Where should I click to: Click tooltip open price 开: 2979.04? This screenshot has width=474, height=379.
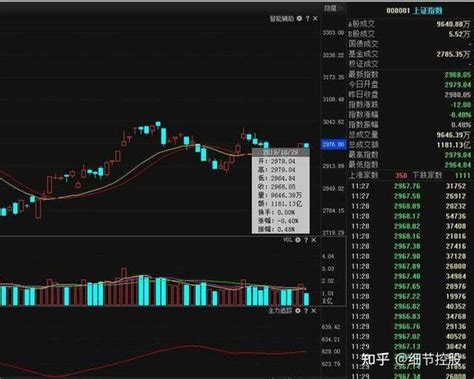click(277, 161)
